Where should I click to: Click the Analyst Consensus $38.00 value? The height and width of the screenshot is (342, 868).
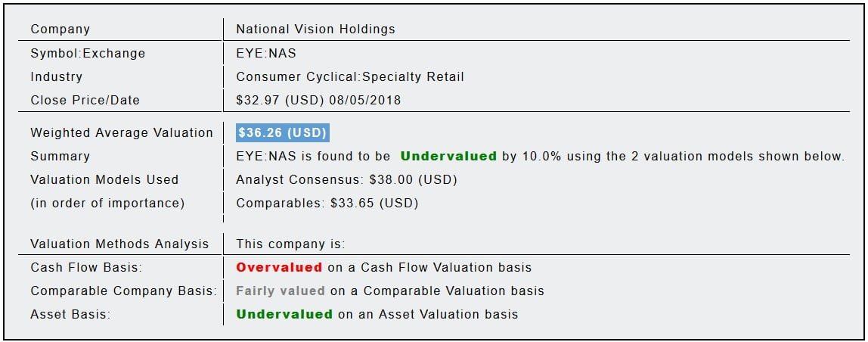click(346, 179)
